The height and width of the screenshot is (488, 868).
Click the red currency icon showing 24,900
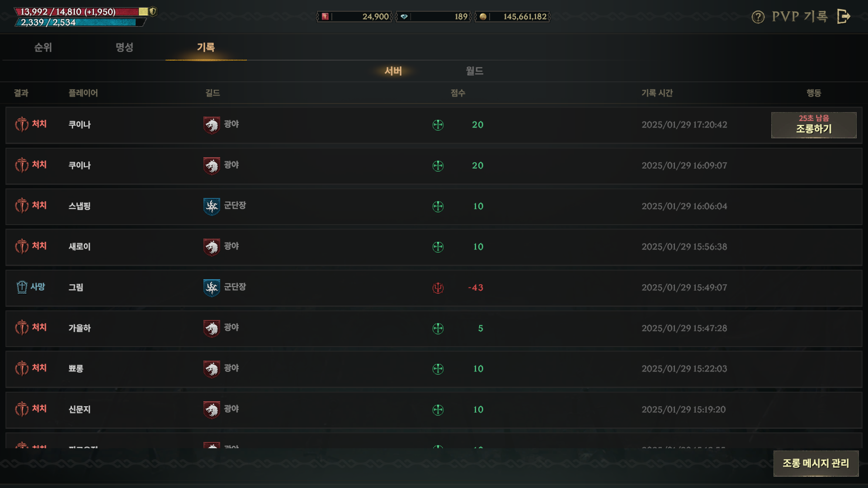tap(325, 17)
